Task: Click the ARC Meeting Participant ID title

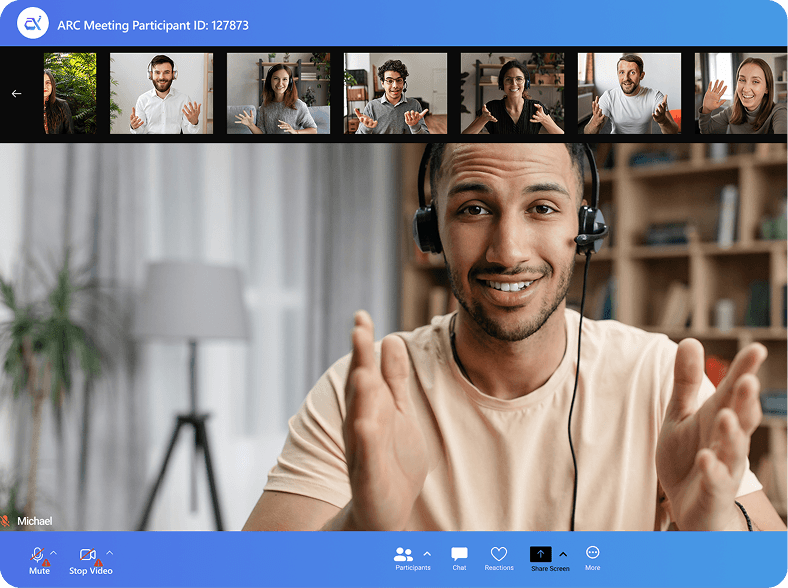Action: click(x=153, y=23)
